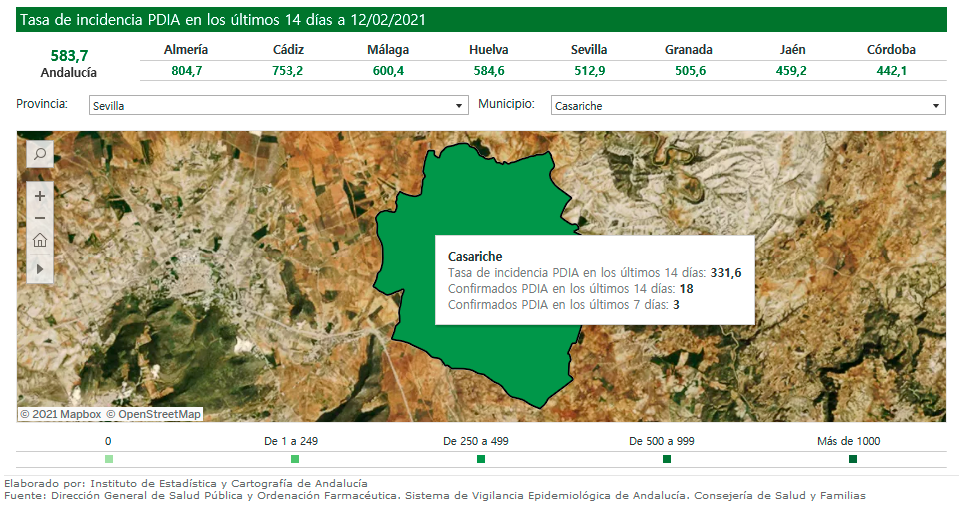Zoom out with the minus button

(40, 218)
